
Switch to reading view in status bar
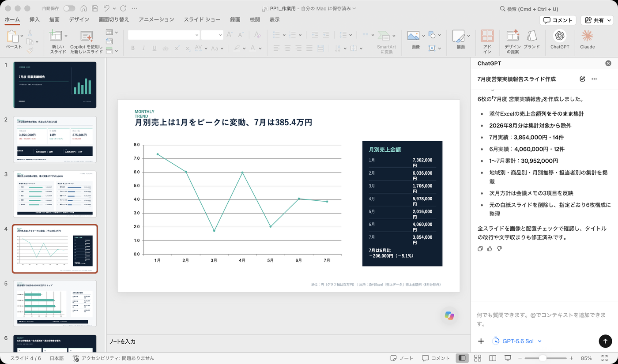(492, 358)
